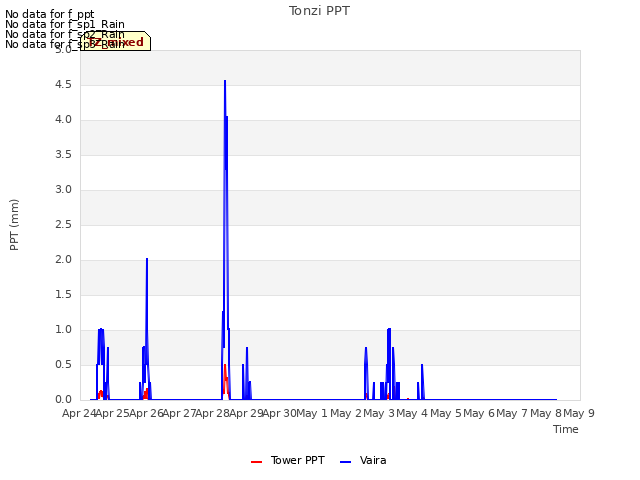
Task: Click the Apr 26 Vaira spike near 2.0
Action: point(147,259)
